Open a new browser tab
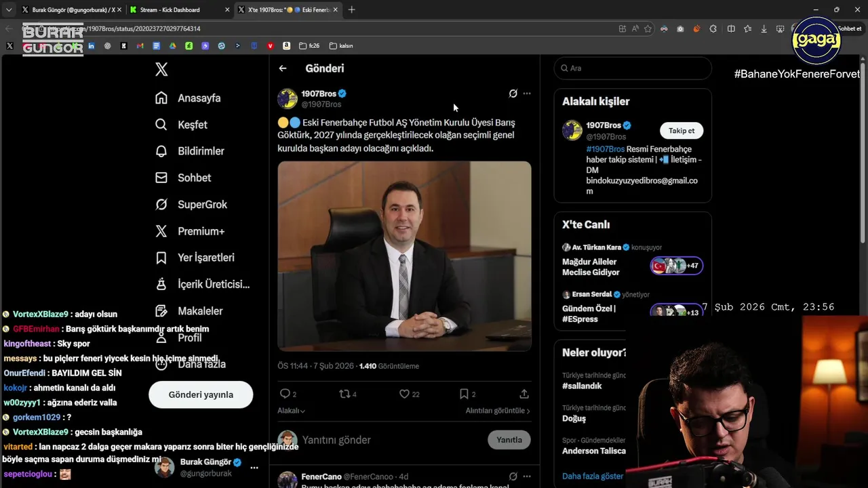868x488 pixels. [351, 10]
